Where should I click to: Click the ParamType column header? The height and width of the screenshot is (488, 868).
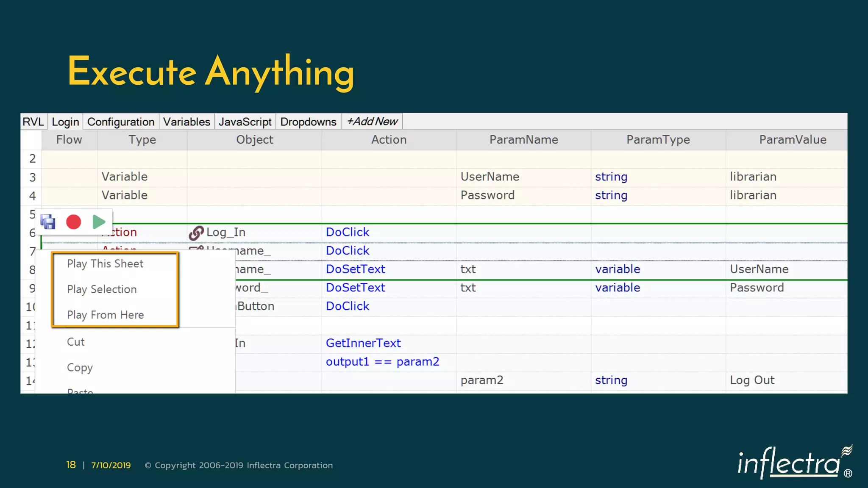[x=658, y=140]
